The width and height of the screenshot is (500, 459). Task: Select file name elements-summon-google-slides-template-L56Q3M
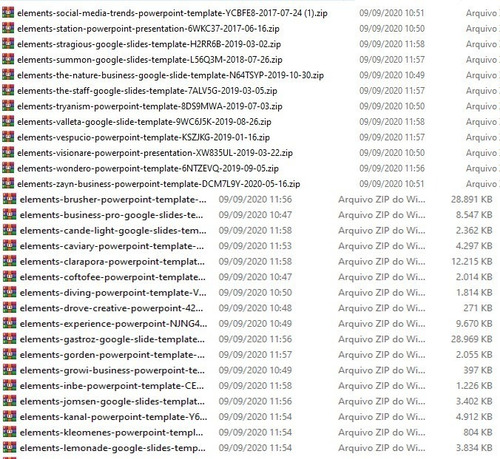[150, 60]
